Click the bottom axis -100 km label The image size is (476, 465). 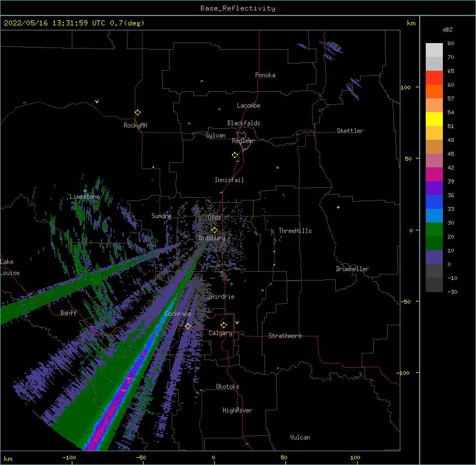69,457
